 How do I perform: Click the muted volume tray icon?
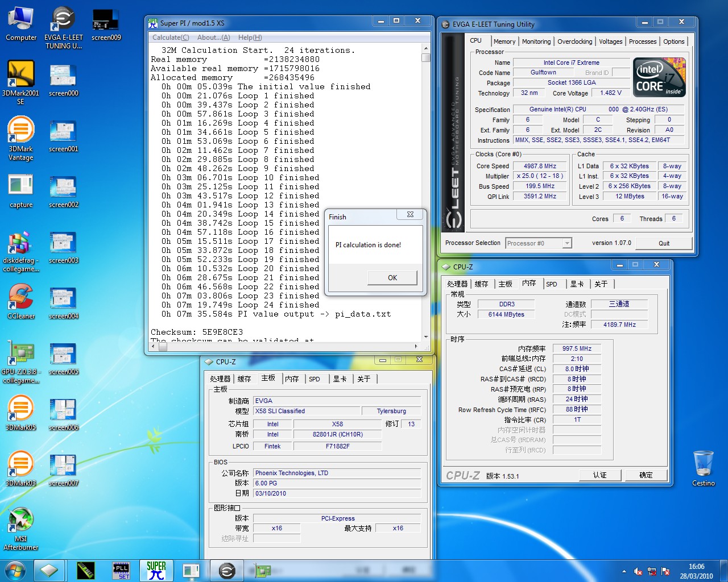tap(638, 571)
